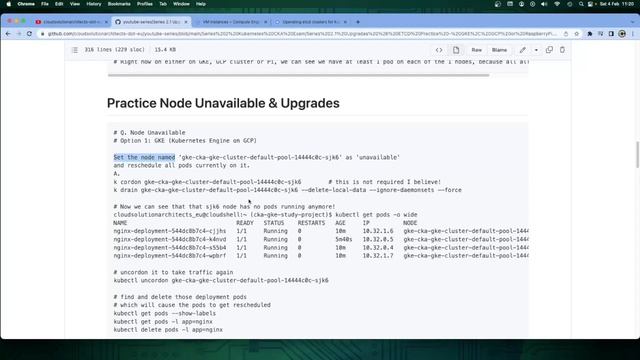
Task: Open Spotlight search magnifier
Action: tap(581, 4)
